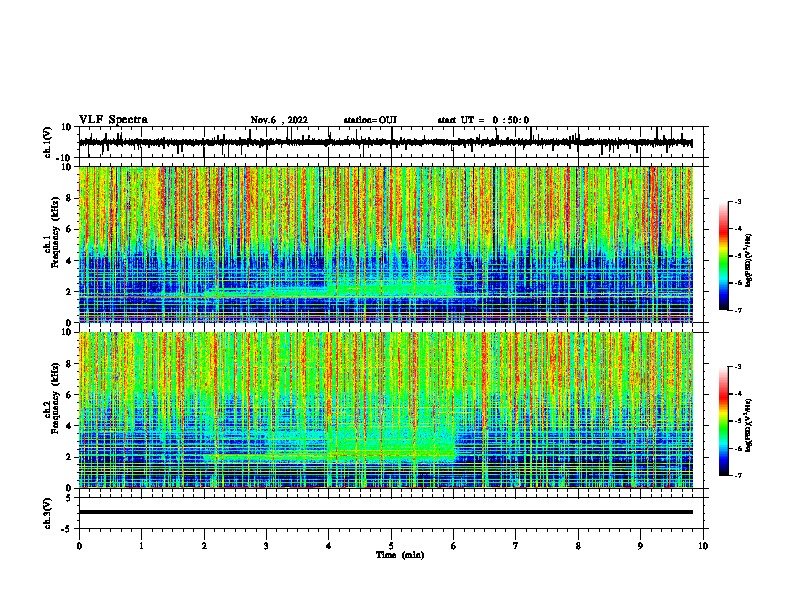Click time axis tick label "6"

[x=454, y=546]
